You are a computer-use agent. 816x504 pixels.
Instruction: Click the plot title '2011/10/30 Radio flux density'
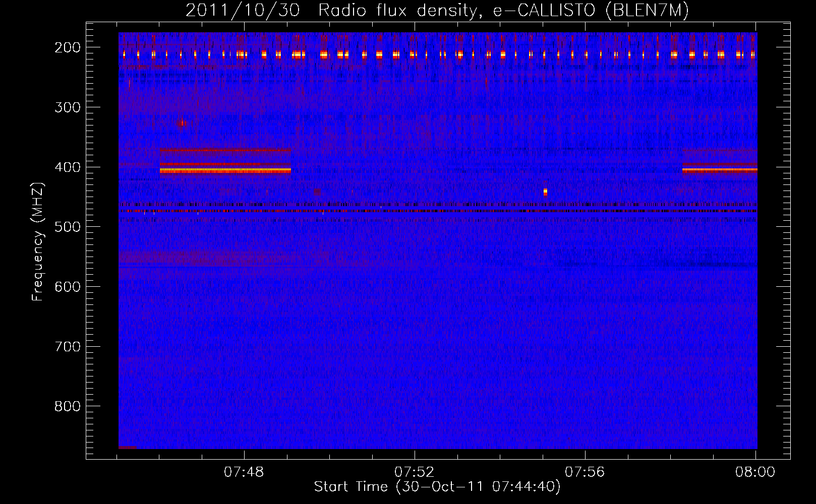point(437,10)
